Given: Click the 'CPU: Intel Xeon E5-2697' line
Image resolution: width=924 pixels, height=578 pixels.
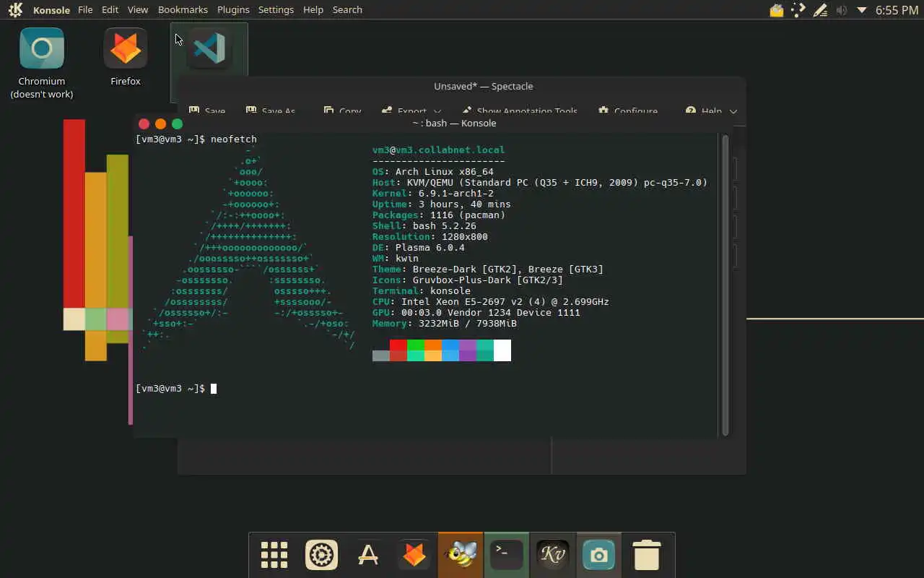Looking at the screenshot, I should (491, 301).
